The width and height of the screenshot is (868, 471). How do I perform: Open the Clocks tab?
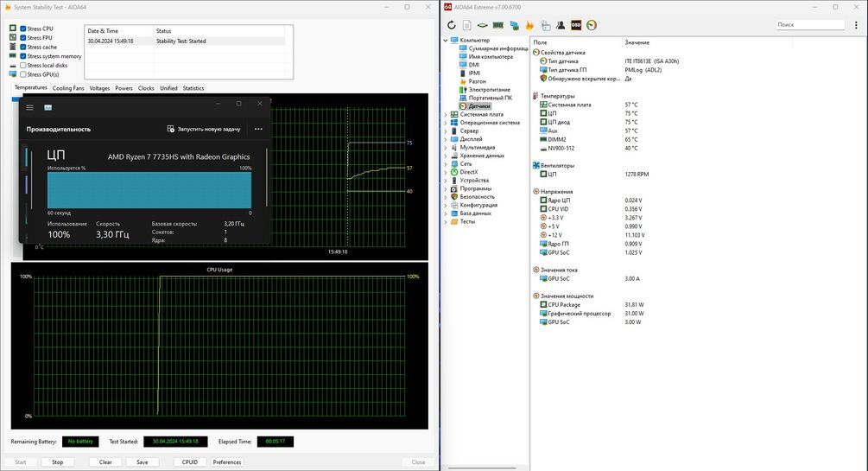146,88
